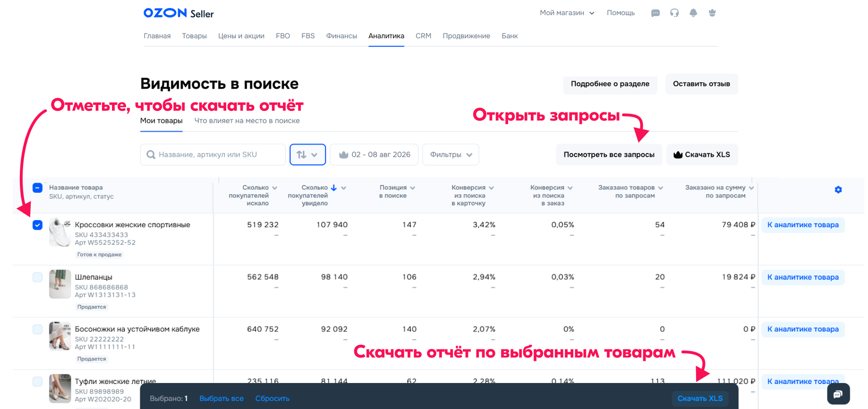Open the chat messages icon in header
The height and width of the screenshot is (409, 868).
[655, 13]
